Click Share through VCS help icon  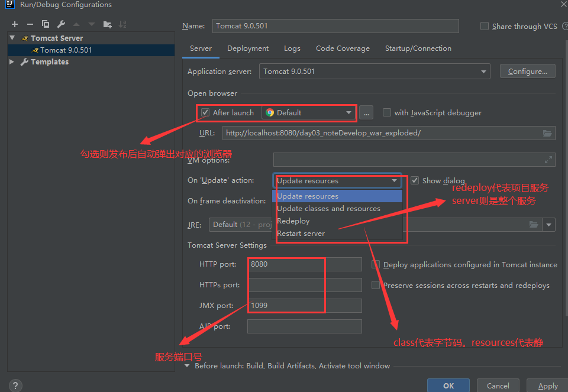pyautogui.click(x=564, y=26)
